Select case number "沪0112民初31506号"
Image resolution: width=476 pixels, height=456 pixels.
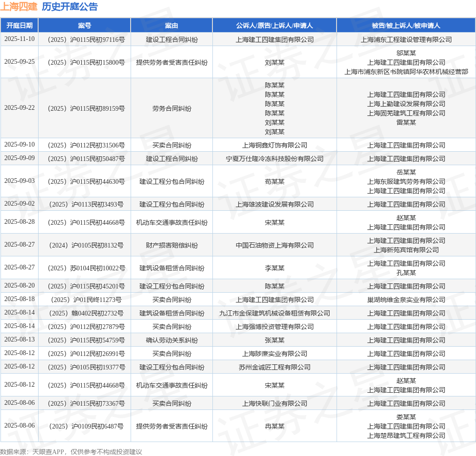(86, 145)
